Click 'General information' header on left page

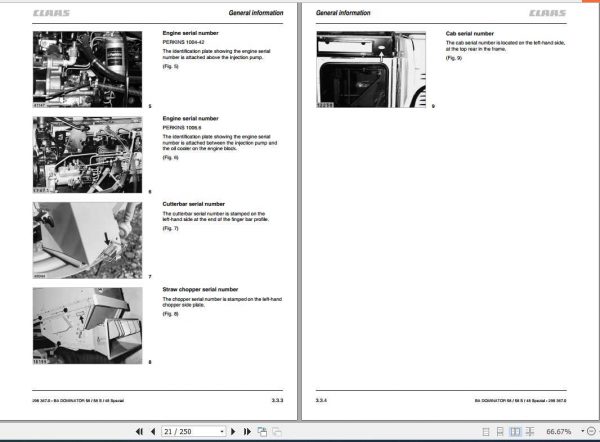256,13
